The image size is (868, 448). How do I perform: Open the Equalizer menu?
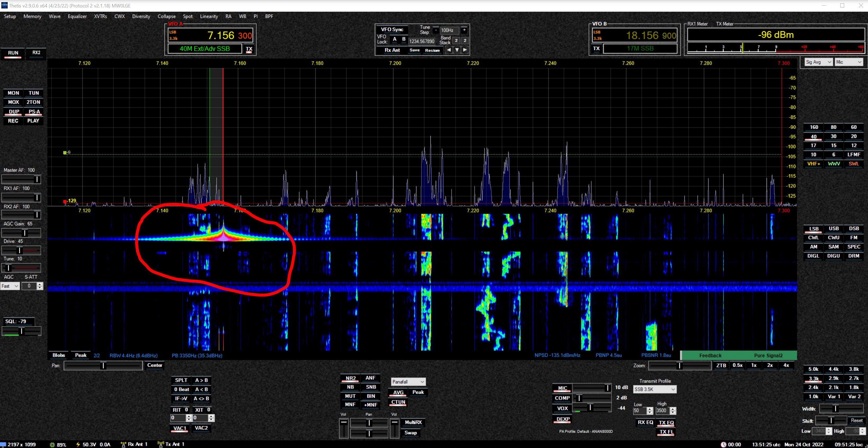[x=77, y=16]
